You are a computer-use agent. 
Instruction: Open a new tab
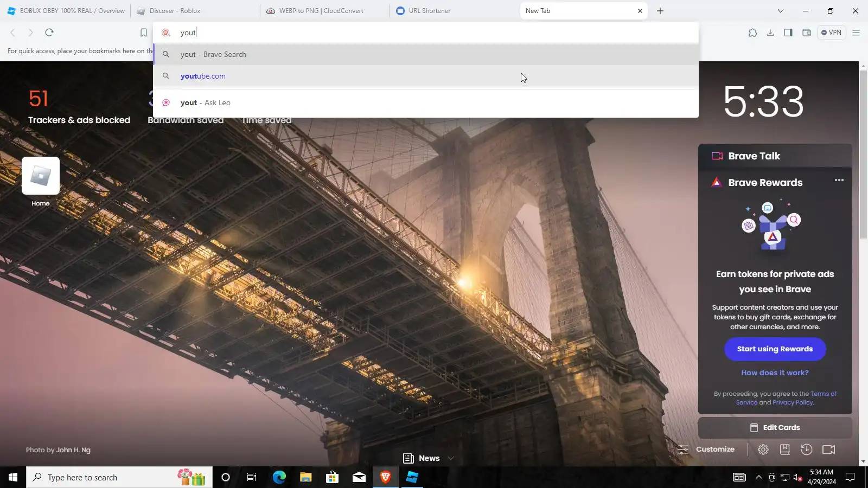pos(660,11)
